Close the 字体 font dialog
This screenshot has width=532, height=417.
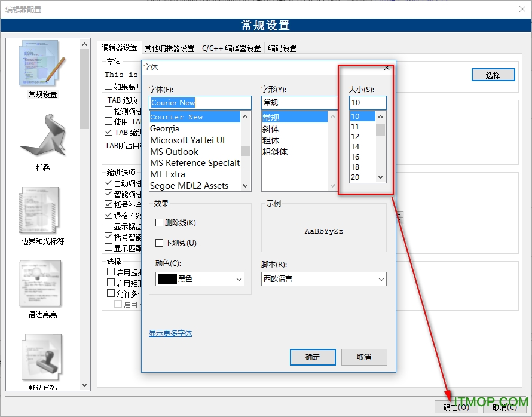[x=386, y=68]
